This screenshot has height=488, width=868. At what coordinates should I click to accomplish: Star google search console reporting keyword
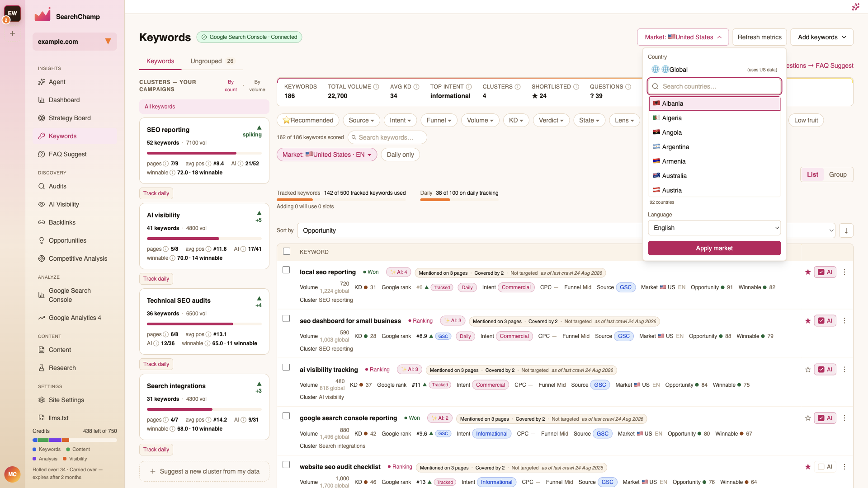(807, 418)
